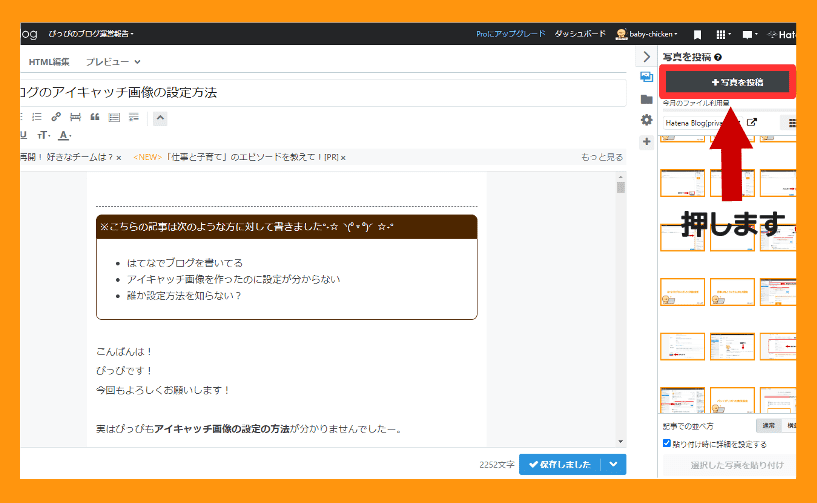Click the insert link chain icon
The width and height of the screenshot is (817, 503).
tap(56, 117)
